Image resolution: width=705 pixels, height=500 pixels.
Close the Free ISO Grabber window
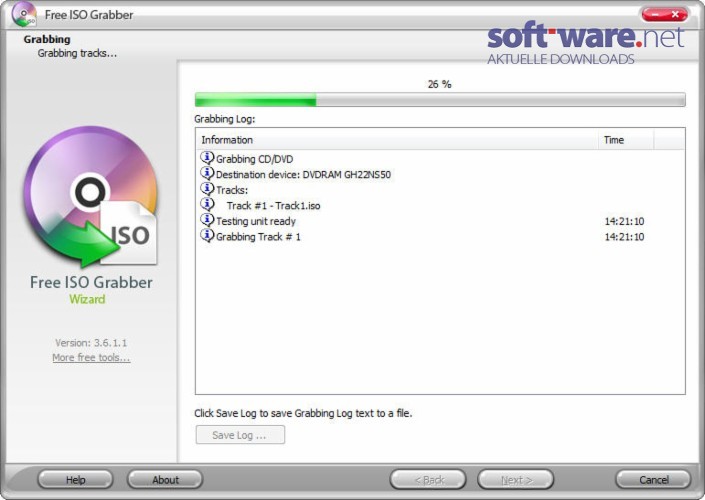676,14
